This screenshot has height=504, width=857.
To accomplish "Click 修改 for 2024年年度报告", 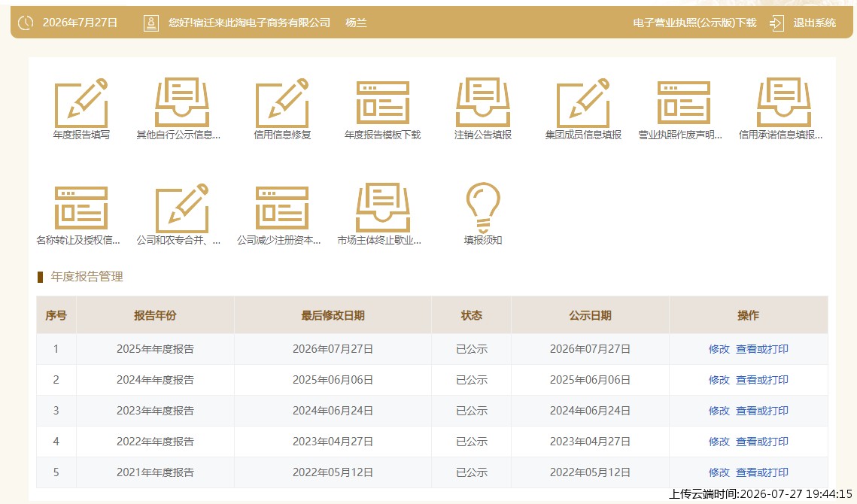I will coord(719,380).
